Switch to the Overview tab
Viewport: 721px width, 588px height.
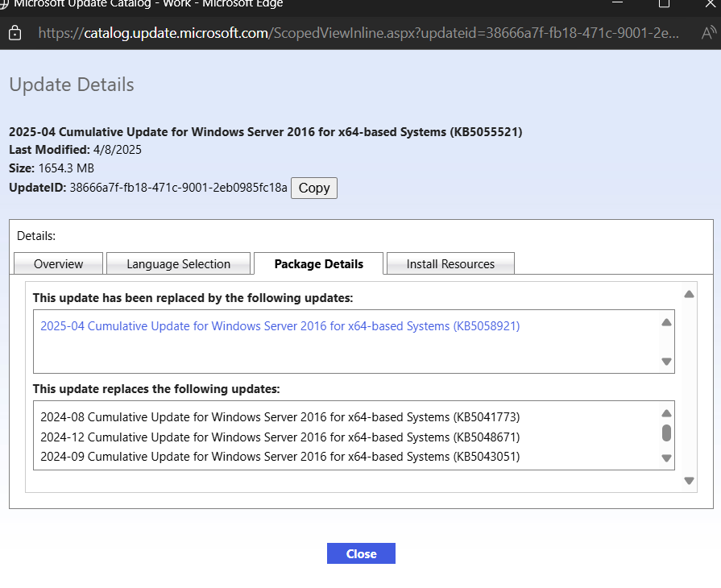[x=59, y=264]
